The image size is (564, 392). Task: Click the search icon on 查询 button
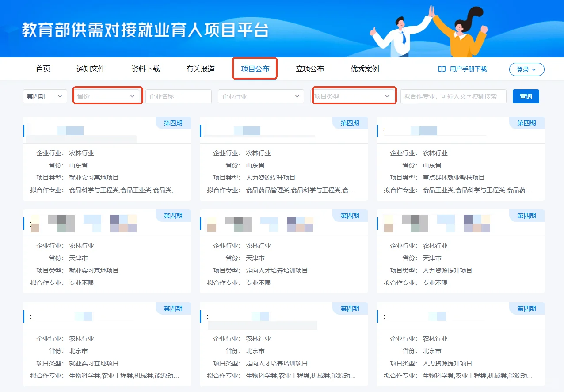point(526,96)
